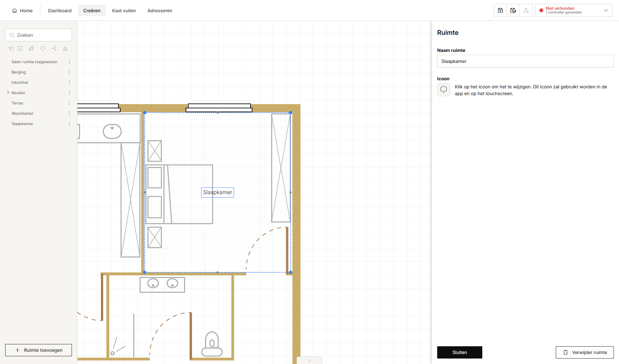Click the Slaapkamer label on floor plan

218,192
